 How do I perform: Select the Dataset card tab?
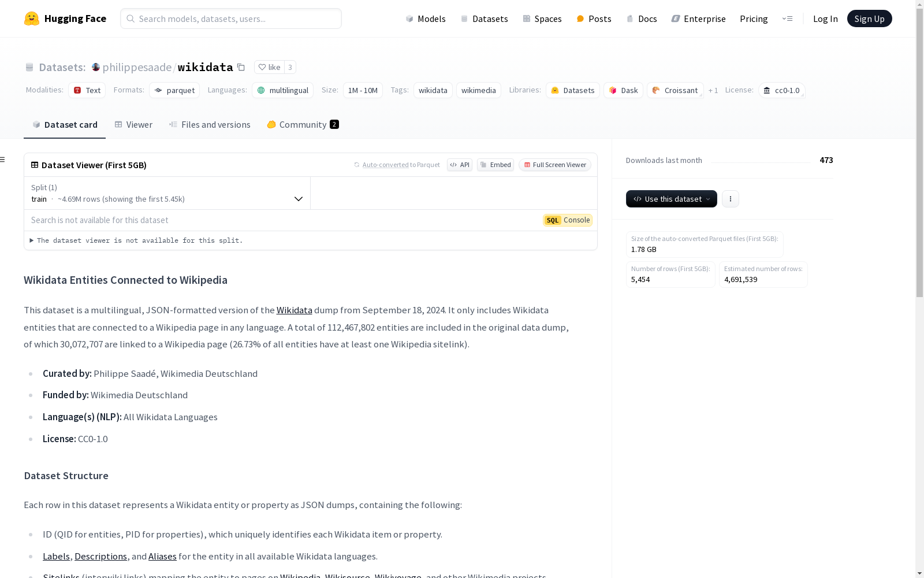[x=65, y=125]
